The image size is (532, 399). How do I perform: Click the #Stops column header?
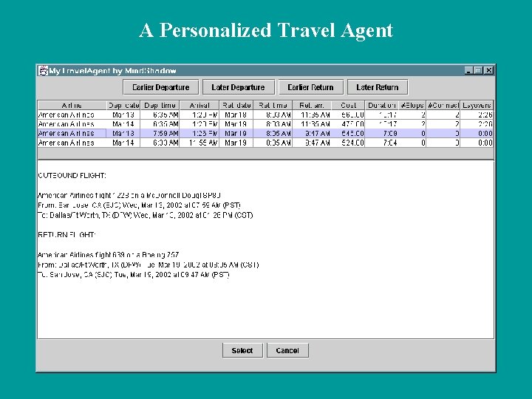(412, 105)
